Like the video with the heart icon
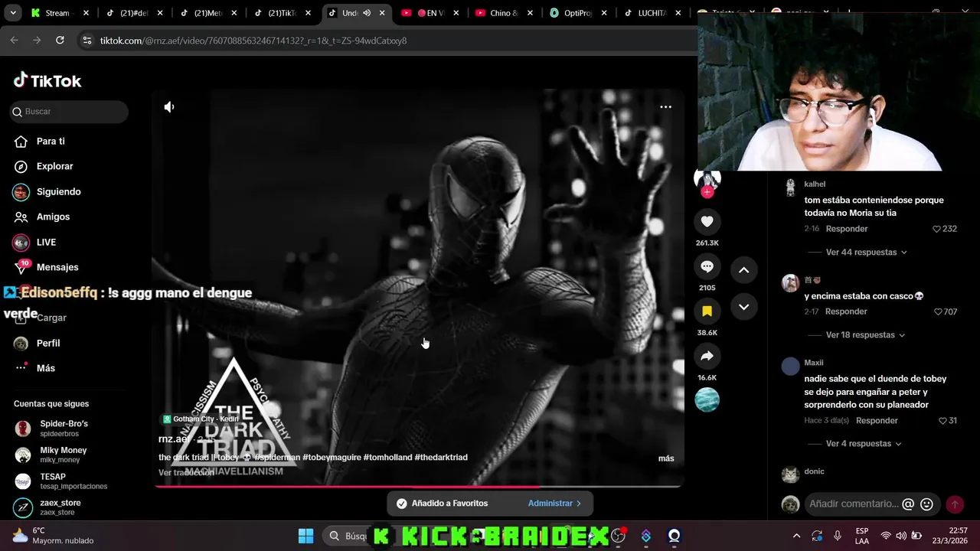The width and height of the screenshot is (980, 551). coord(707,222)
